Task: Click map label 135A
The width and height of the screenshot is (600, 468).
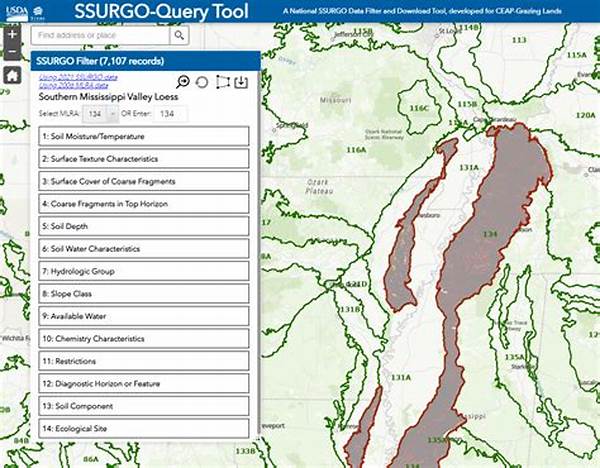Action: click(514, 357)
